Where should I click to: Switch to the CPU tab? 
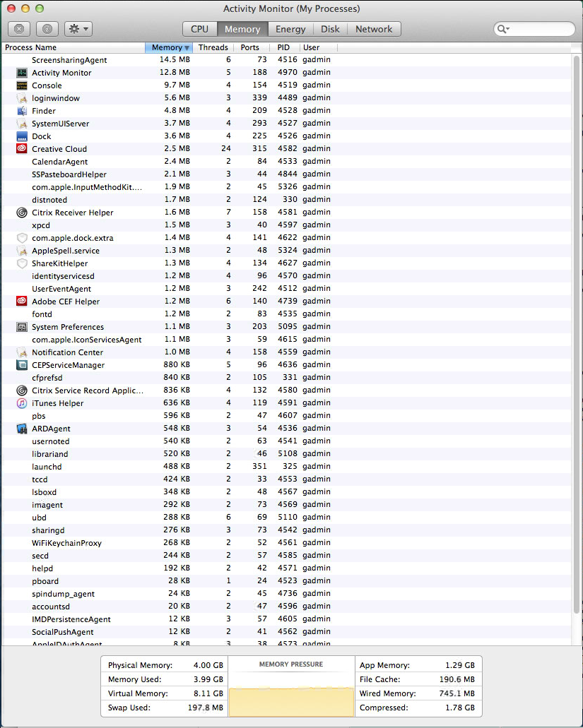(200, 29)
